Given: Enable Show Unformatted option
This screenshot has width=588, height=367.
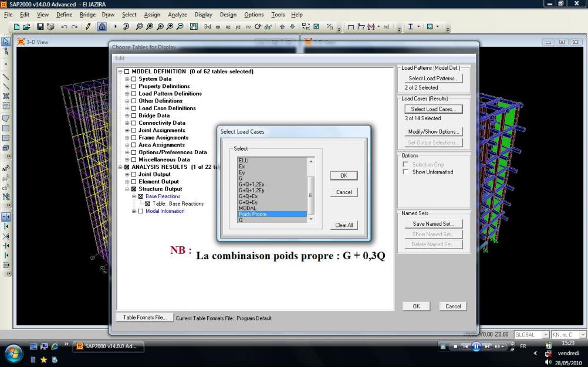Looking at the screenshot, I should (x=405, y=172).
